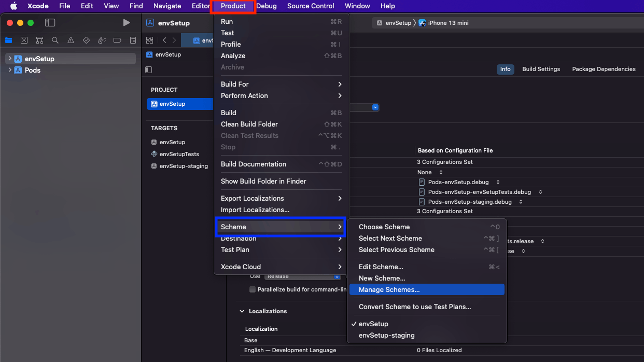
Task: Hide the project and targets list icon
Action: tap(149, 69)
